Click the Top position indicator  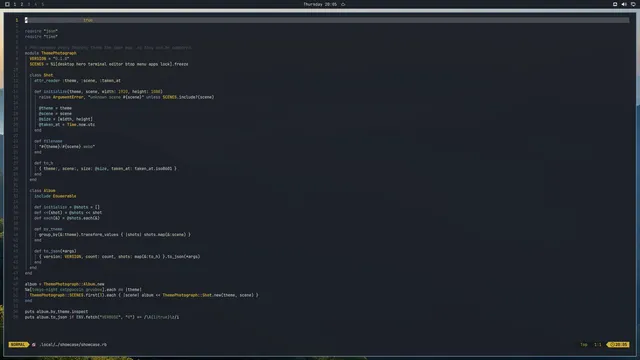tap(584, 344)
